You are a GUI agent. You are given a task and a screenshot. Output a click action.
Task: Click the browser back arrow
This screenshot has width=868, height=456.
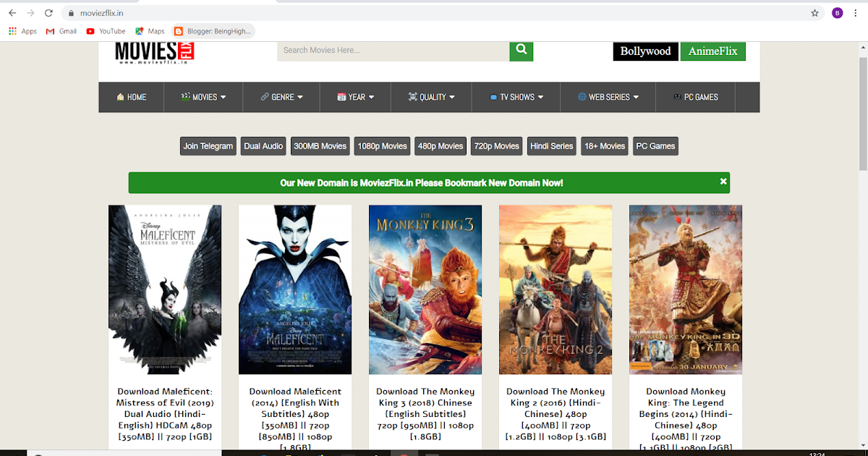(x=12, y=12)
